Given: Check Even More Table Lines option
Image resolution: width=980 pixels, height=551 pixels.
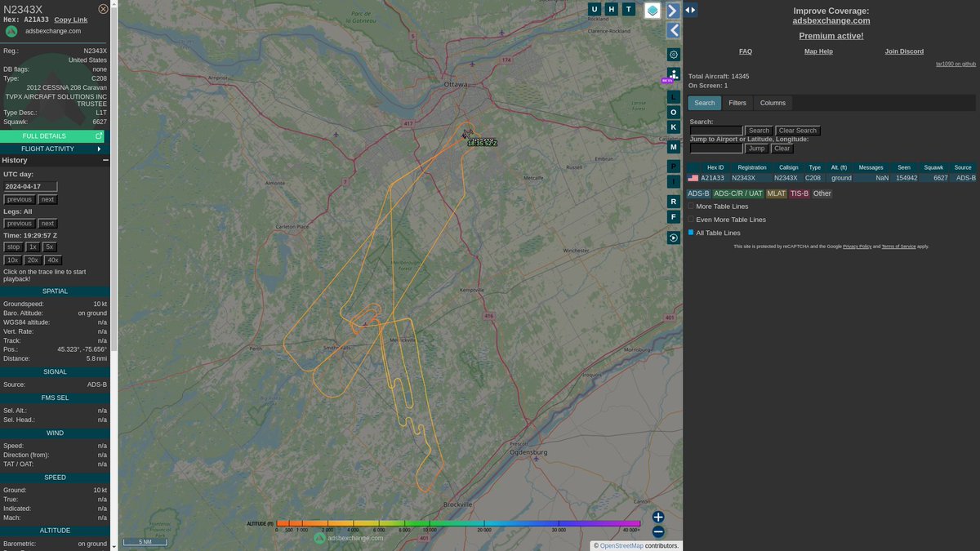Looking at the screenshot, I should (x=690, y=219).
